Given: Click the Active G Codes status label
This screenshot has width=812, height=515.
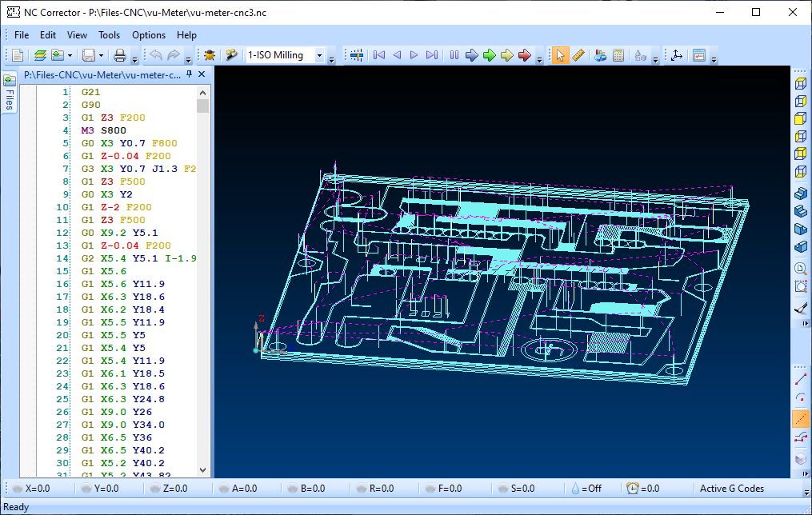Looking at the screenshot, I should coord(731,489).
